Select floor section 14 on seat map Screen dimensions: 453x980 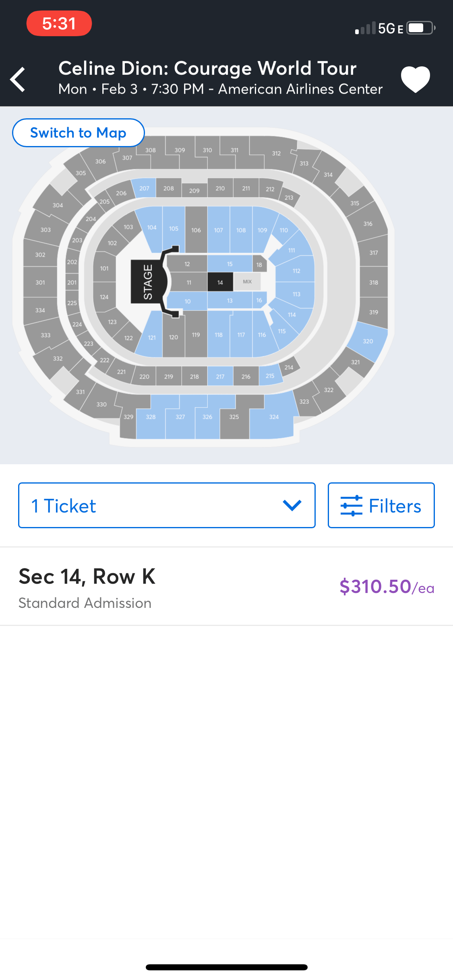(x=220, y=282)
